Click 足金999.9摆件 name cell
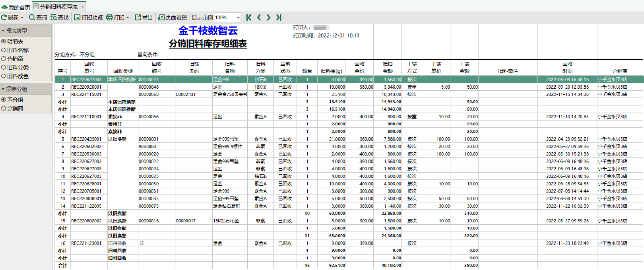 230,146
